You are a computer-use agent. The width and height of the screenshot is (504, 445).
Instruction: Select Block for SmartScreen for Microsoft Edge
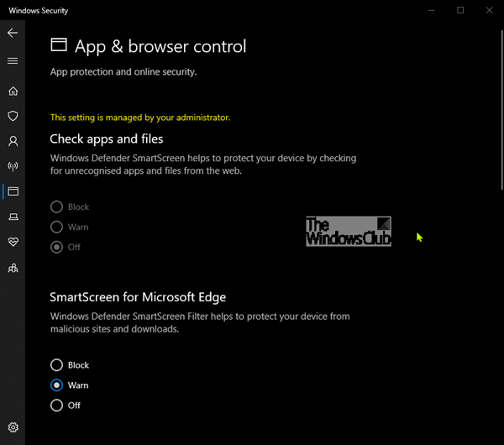[56, 365]
